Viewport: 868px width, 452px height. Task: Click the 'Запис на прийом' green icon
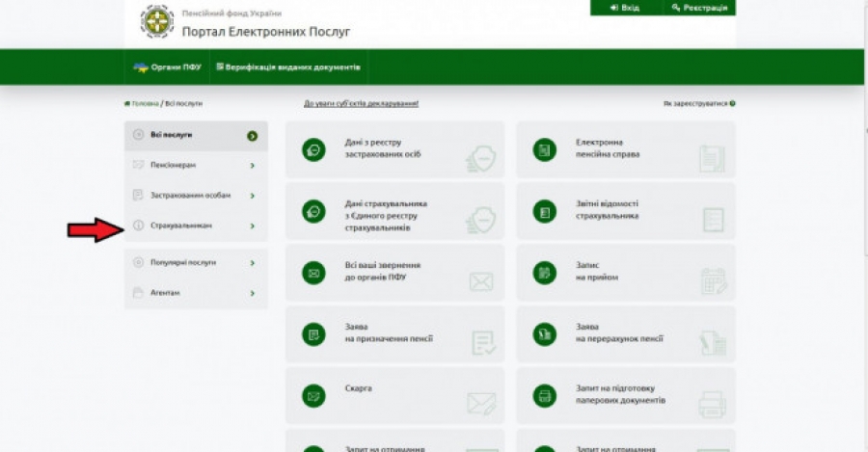click(545, 273)
